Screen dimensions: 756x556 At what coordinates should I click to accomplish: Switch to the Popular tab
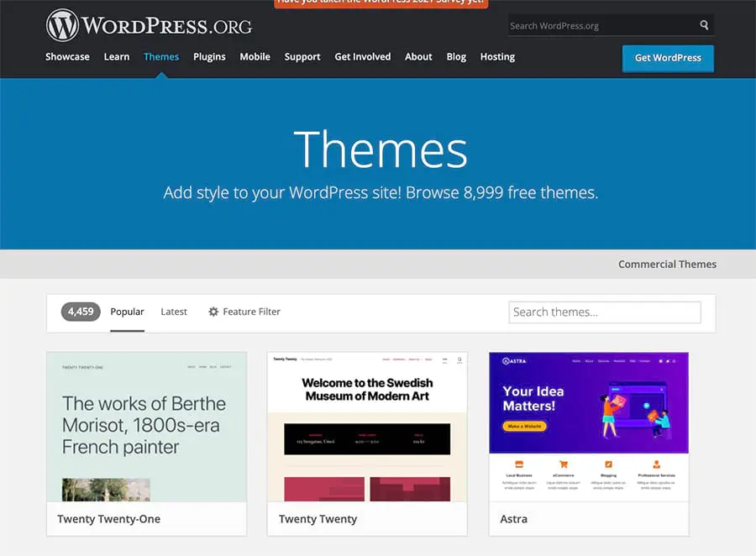click(x=127, y=312)
